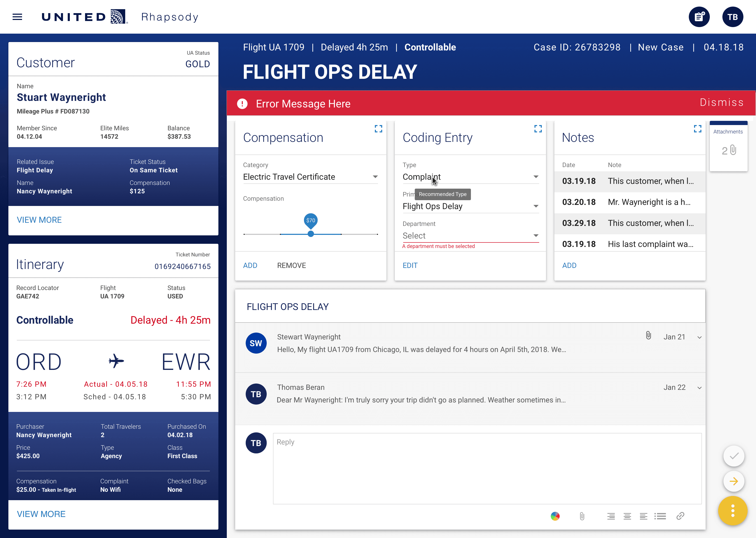Click the color wheel icon in reply toolbar

coord(555,516)
